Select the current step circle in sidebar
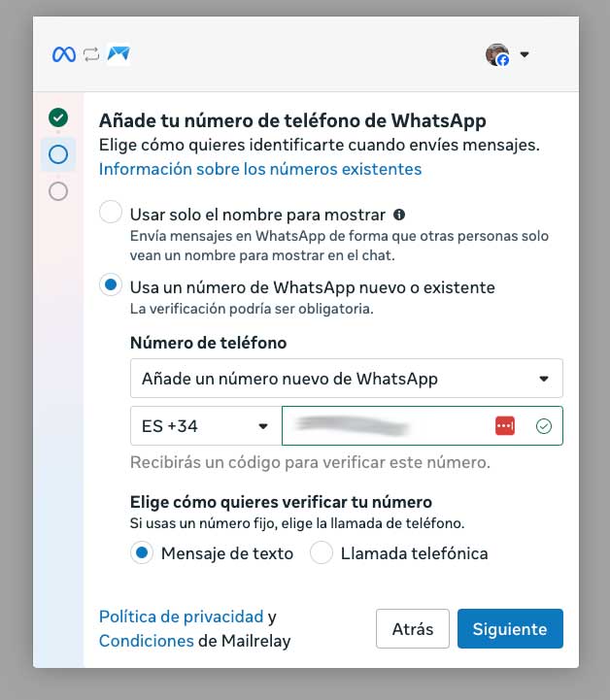The height and width of the screenshot is (700, 610). (x=58, y=154)
